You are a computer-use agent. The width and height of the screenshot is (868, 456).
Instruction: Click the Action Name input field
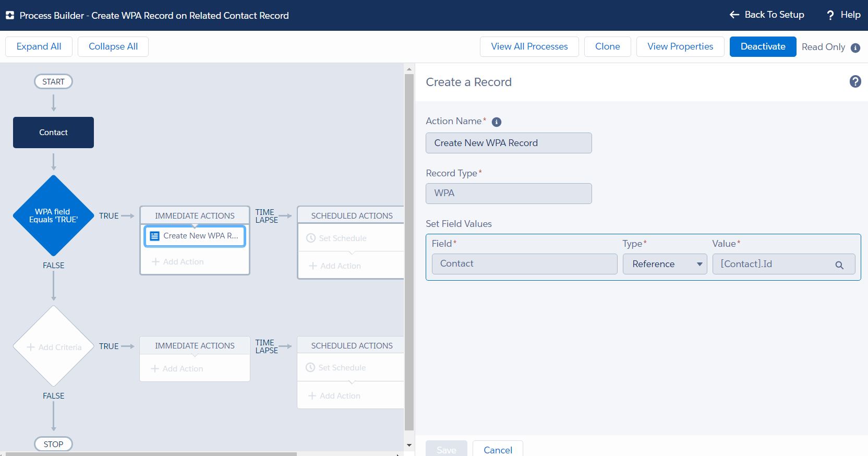point(509,143)
